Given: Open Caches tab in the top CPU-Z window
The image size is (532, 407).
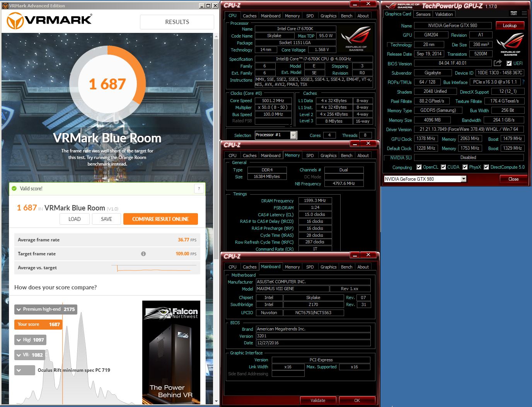Looking at the screenshot, I should 249,16.
